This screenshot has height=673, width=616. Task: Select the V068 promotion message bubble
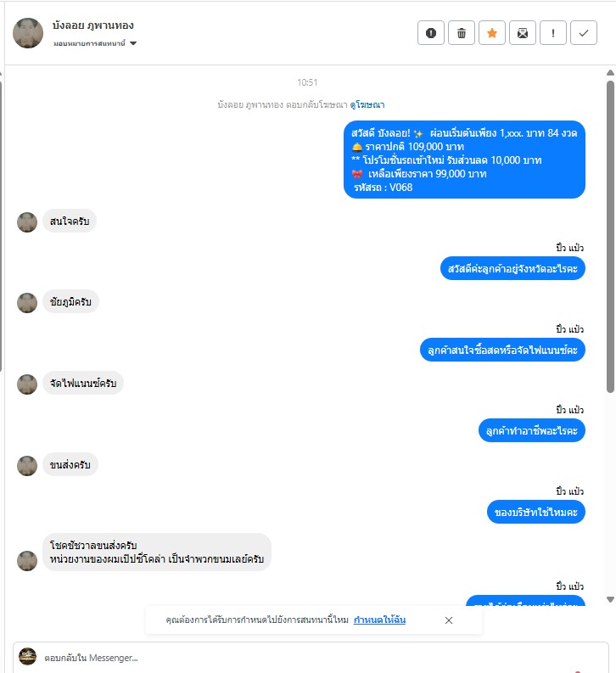465,160
